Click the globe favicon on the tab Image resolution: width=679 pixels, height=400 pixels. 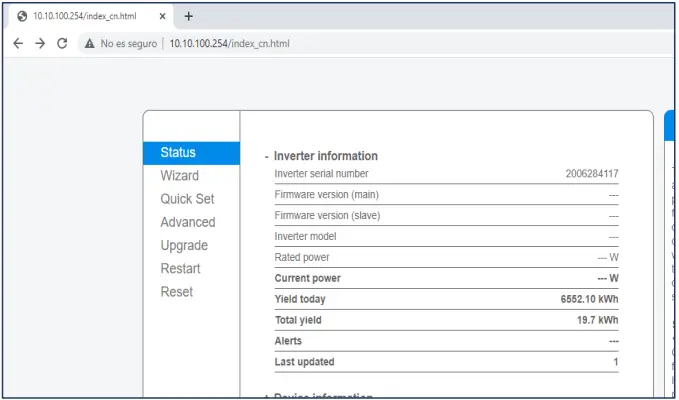tap(22, 16)
